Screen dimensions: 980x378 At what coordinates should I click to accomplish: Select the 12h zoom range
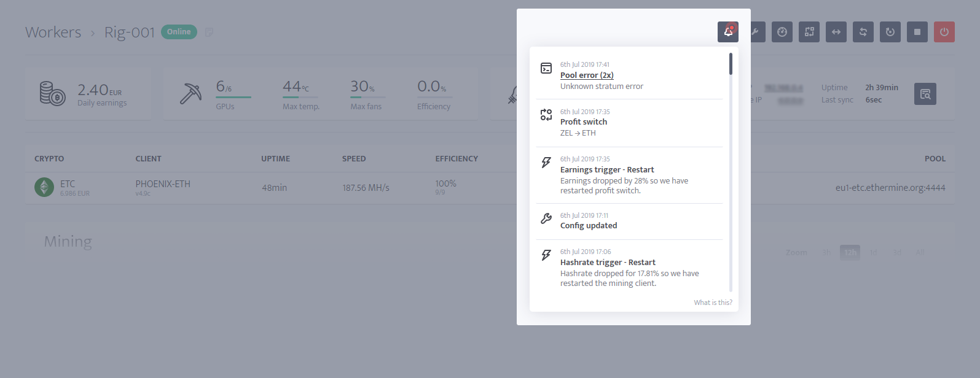point(850,252)
